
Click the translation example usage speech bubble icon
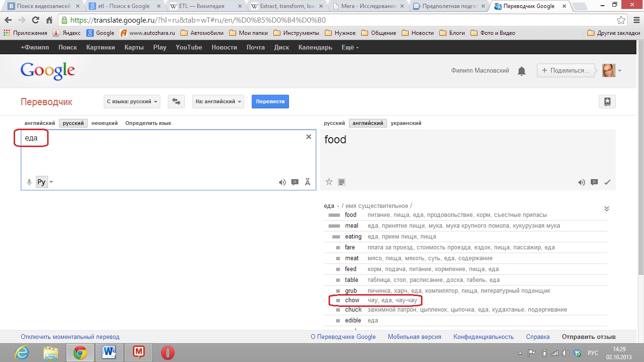(x=594, y=182)
